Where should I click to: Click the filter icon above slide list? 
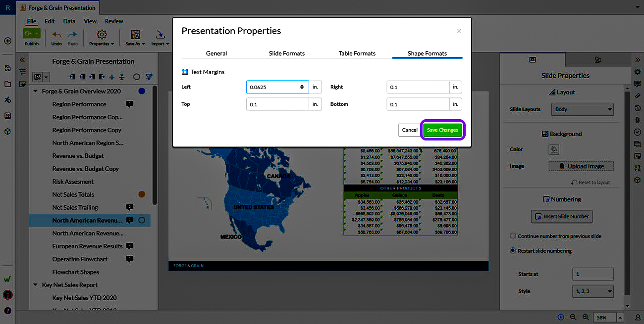coord(149,77)
